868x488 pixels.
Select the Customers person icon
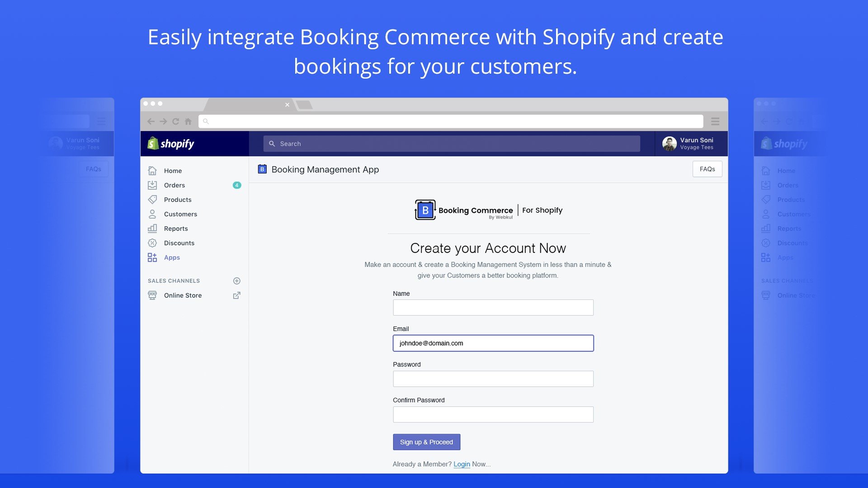point(152,214)
